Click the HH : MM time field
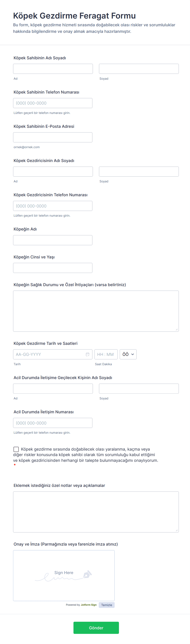This screenshot has height=644, width=190. (106, 354)
